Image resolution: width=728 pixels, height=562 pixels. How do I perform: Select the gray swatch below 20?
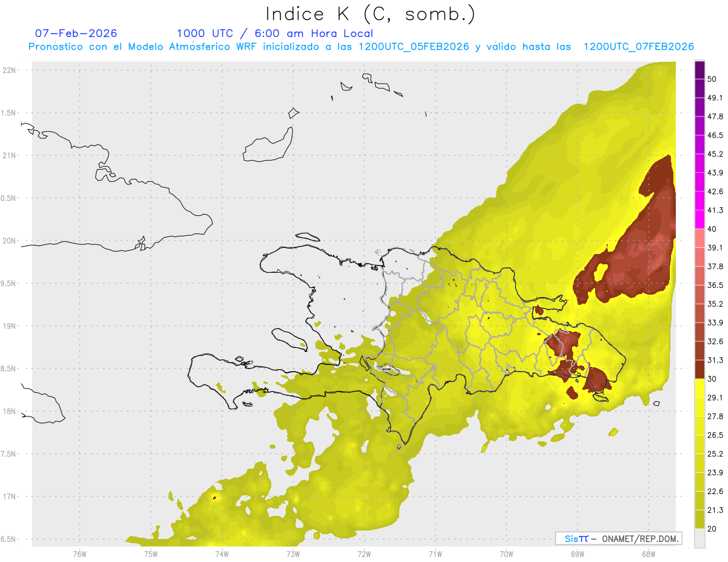(x=699, y=538)
